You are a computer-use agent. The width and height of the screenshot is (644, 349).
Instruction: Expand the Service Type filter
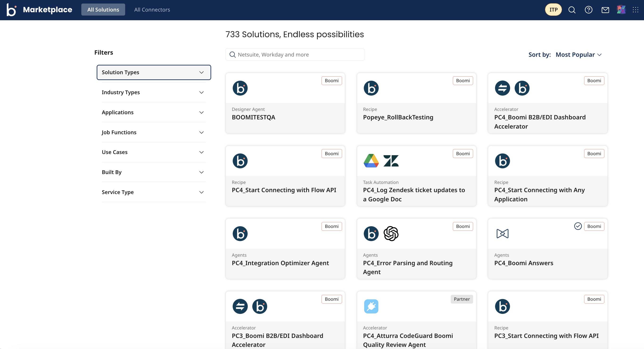tap(153, 192)
